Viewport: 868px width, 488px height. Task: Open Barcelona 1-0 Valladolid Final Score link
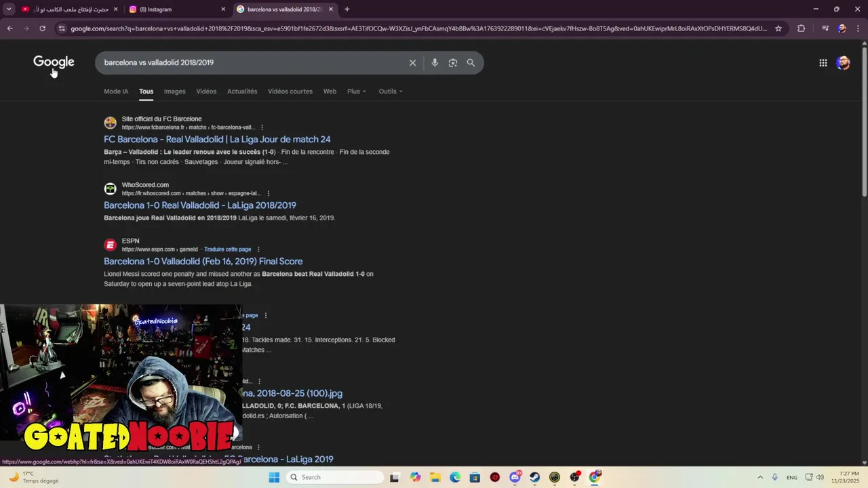point(203,261)
